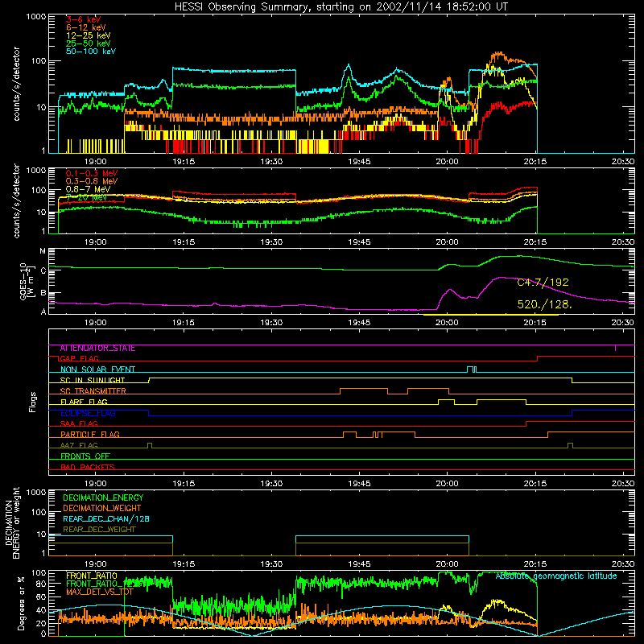Viewport: 644px width, 644px height.
Task: Click the '0.3-0.8 MeV' legend label
Action: (92, 181)
